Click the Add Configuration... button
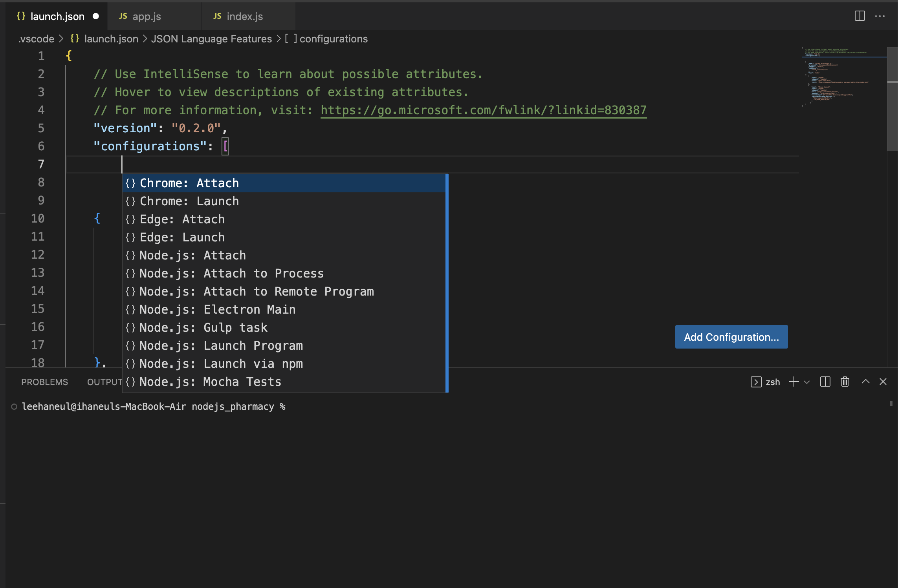 pos(731,337)
